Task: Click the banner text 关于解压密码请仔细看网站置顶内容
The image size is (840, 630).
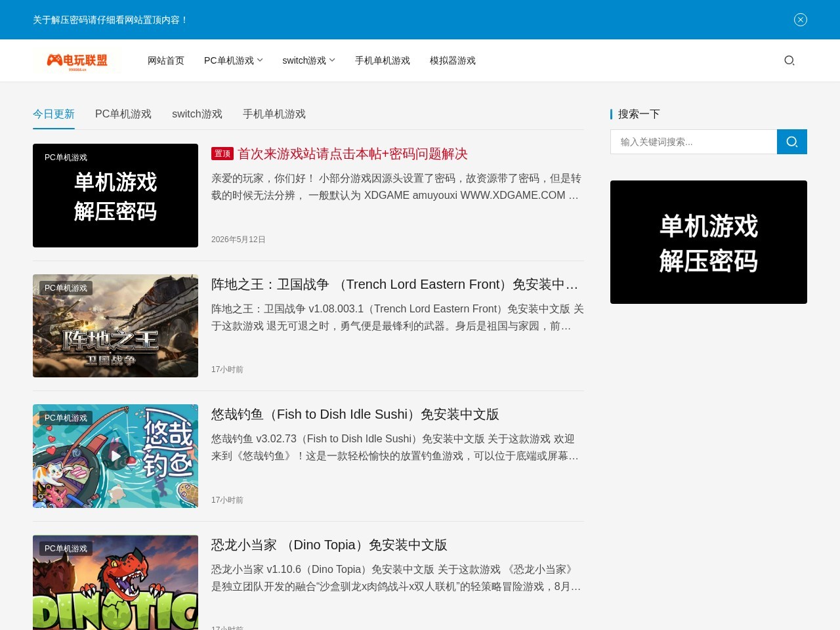Action: (110, 20)
